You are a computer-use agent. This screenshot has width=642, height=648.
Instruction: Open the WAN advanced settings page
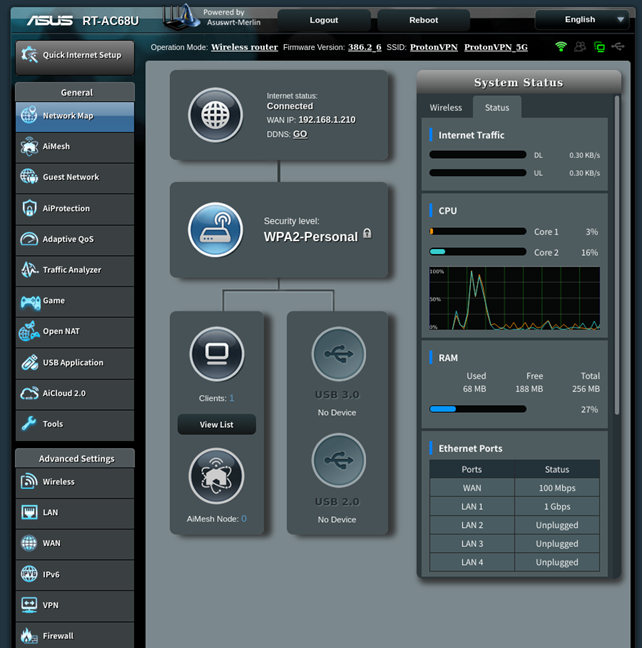click(x=75, y=543)
